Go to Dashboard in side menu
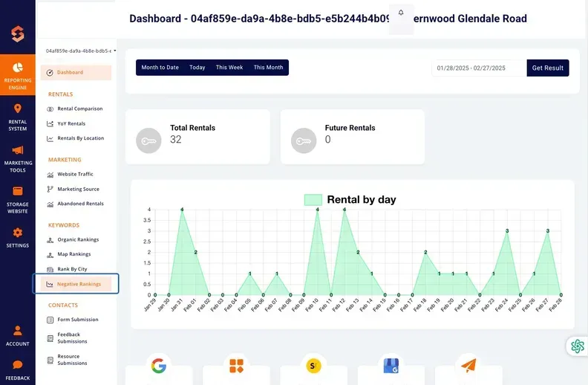588x385 pixels. 76,72
